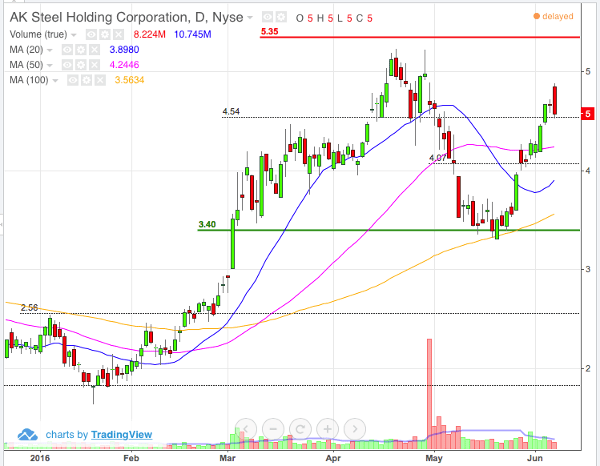Click price axis label 4
The width and height of the screenshot is (600, 466).
click(588, 171)
